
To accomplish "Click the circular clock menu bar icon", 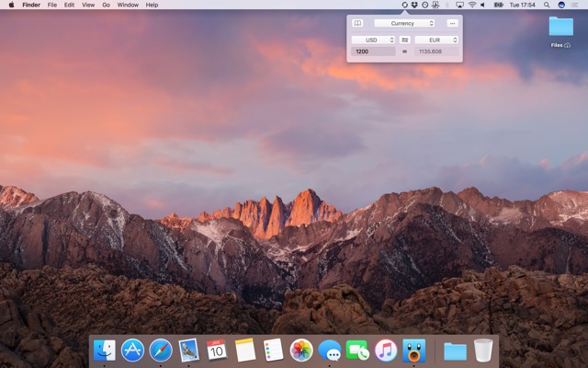I will click(x=424, y=5).
